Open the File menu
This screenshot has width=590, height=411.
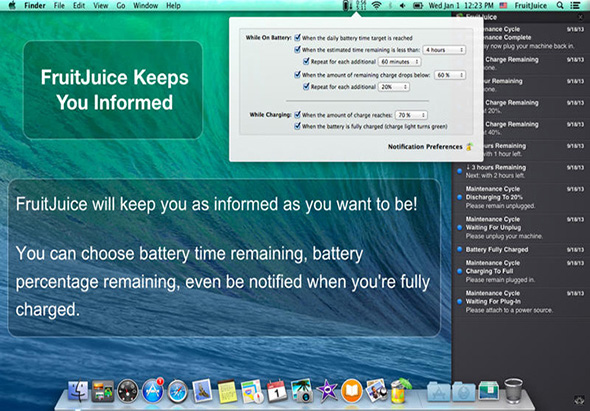59,6
